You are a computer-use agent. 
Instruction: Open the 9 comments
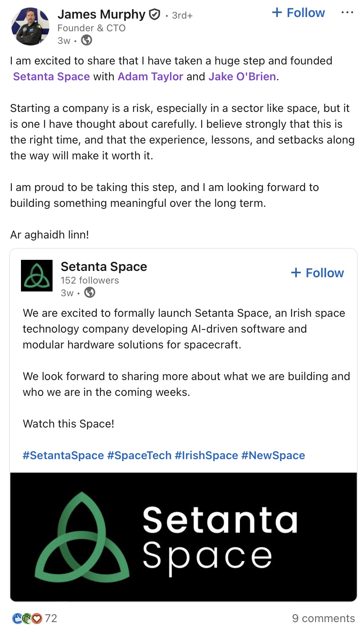point(323,618)
